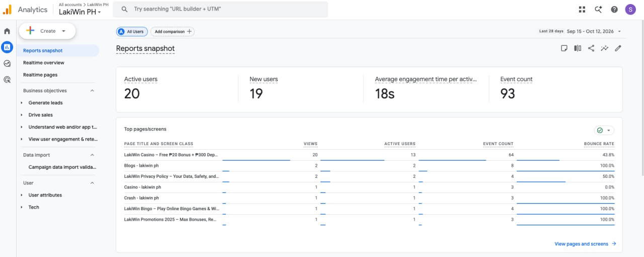
Task: Collapse the Data import section
Action: 92,155
